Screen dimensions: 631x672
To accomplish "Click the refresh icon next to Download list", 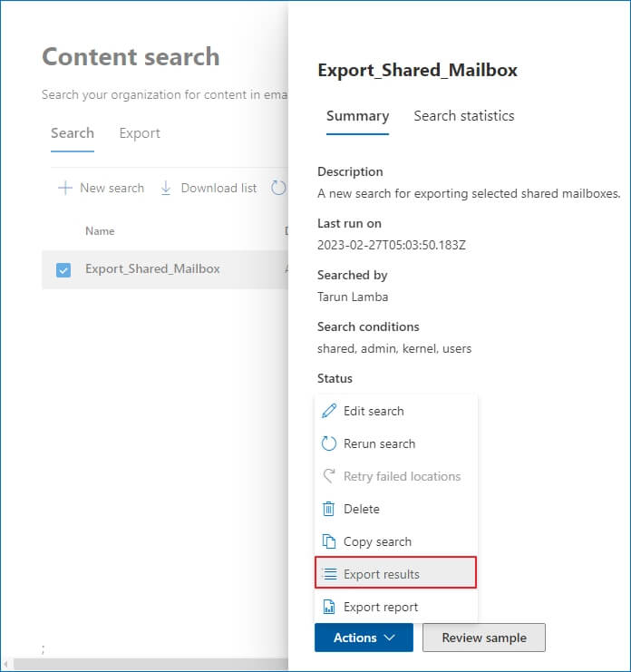I will [x=278, y=188].
